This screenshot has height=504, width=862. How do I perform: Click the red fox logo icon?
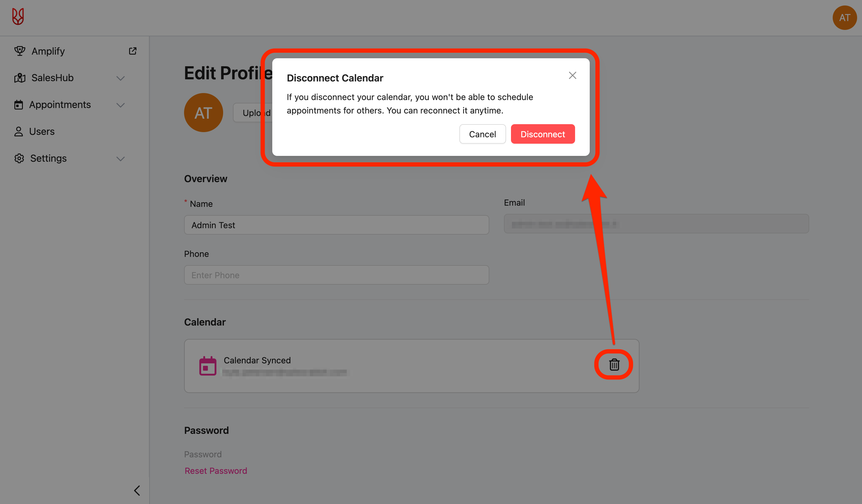click(x=18, y=16)
